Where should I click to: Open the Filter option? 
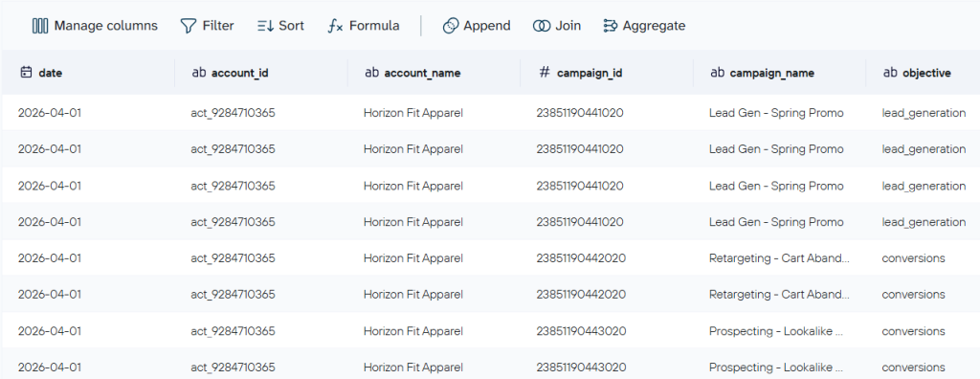coord(208,26)
